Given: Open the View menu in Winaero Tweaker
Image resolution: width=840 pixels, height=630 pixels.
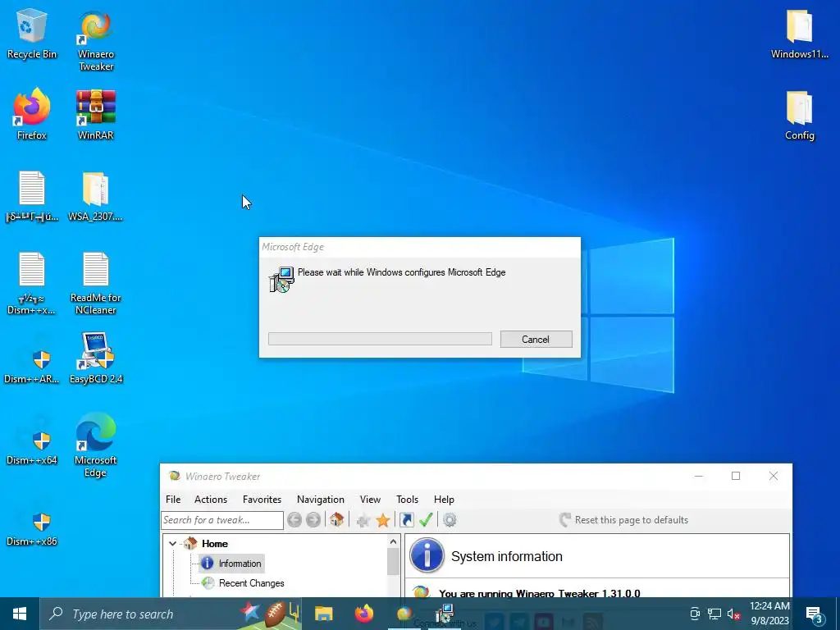Looking at the screenshot, I should click(x=370, y=500).
